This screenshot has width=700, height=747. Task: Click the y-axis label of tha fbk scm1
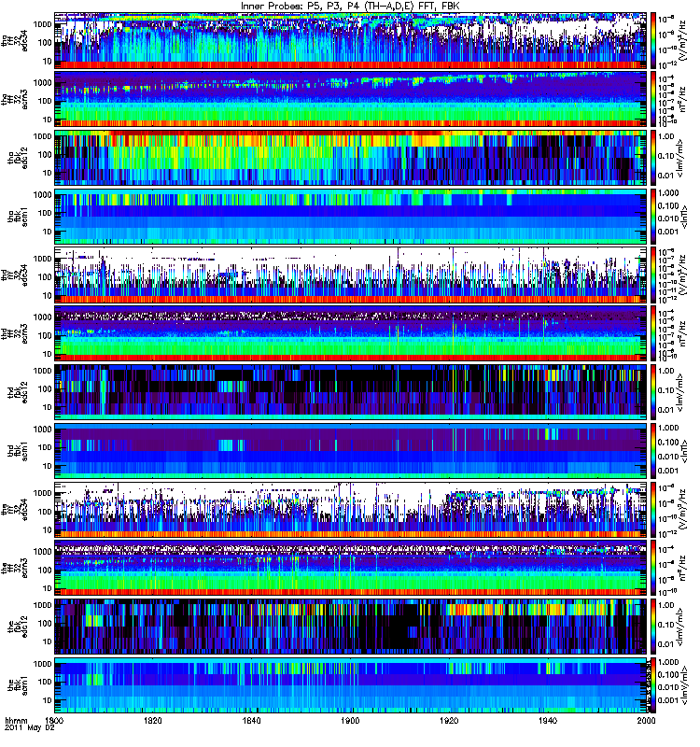(18, 217)
